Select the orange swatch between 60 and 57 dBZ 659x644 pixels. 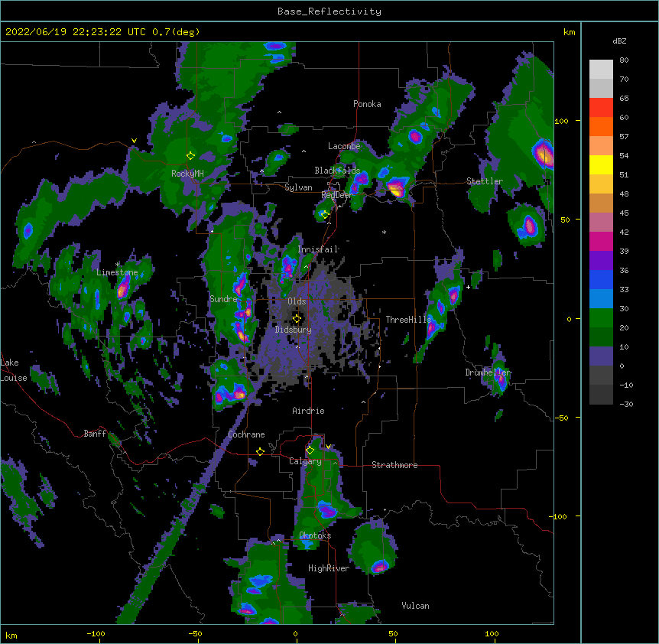point(601,126)
